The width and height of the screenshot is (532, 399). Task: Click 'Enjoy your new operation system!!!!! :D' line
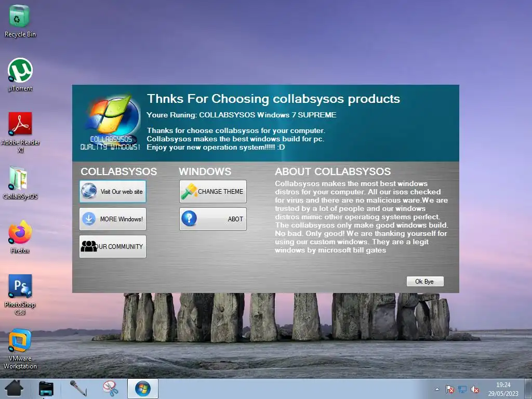tap(216, 147)
